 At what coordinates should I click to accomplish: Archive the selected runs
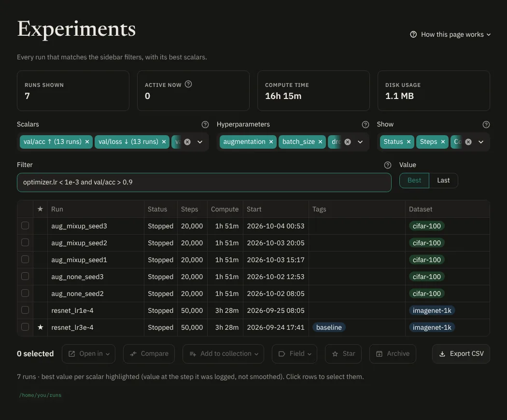tap(393, 354)
